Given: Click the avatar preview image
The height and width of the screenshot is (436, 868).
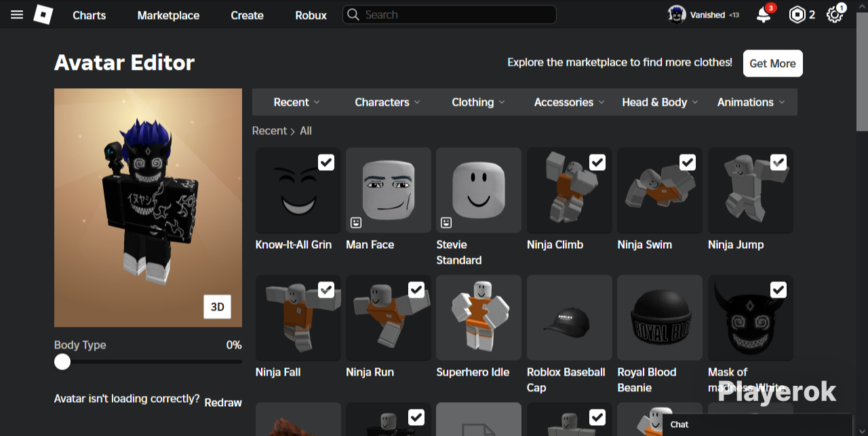Looking at the screenshot, I should click(x=148, y=207).
